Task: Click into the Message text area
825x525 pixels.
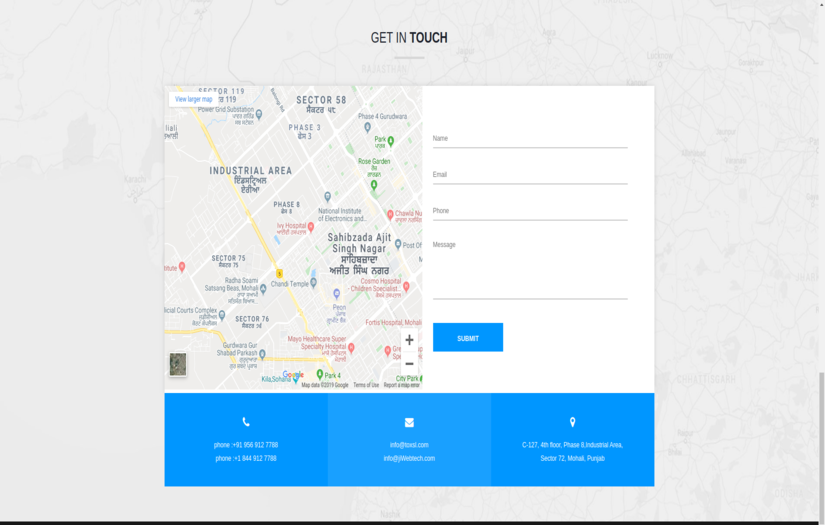Action: tap(530, 269)
